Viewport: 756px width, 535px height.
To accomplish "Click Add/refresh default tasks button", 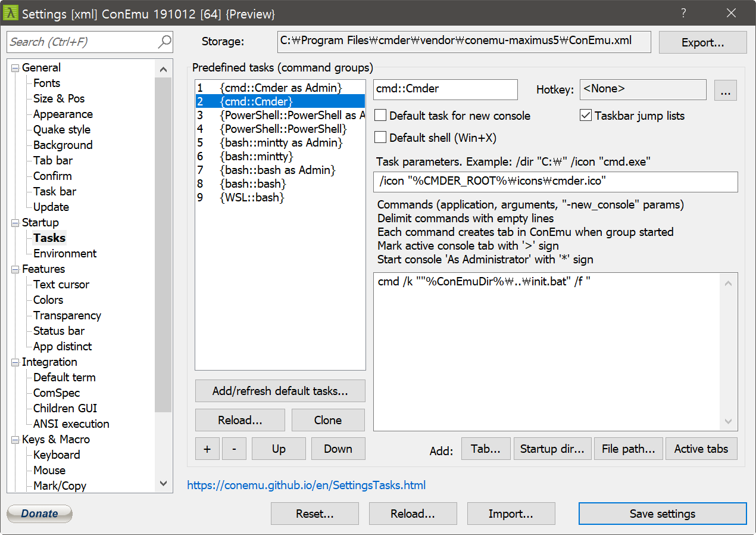I will (x=280, y=391).
